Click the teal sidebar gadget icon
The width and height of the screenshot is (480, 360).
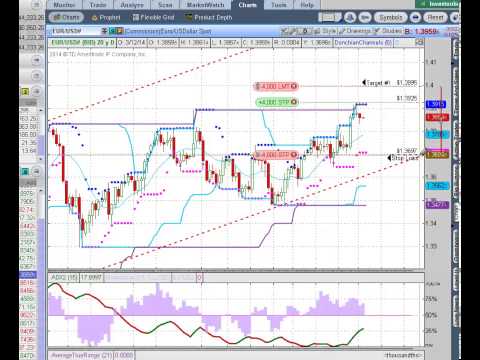[25, 172]
